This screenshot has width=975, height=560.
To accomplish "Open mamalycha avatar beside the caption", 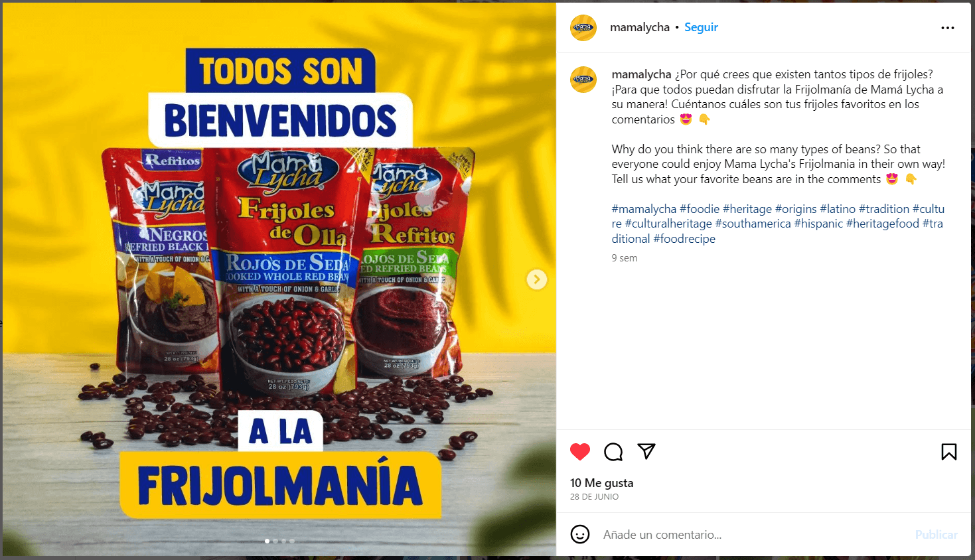I will click(x=583, y=80).
